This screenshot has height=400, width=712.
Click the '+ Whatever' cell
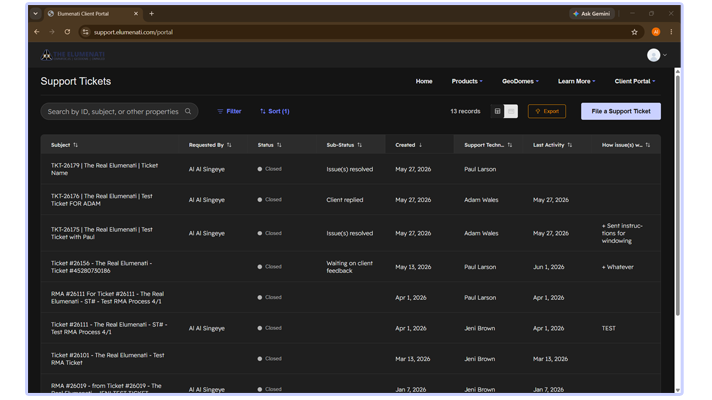[x=618, y=267]
